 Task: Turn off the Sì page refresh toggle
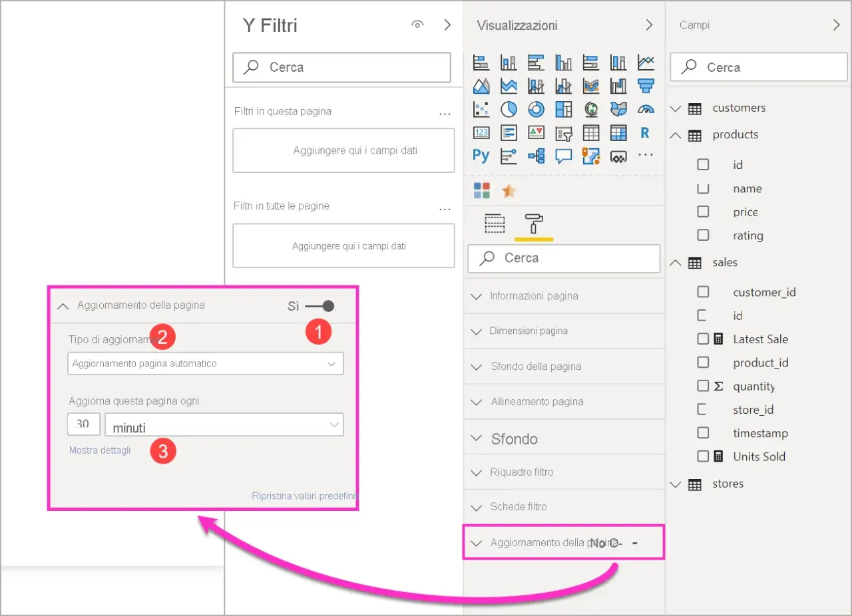point(319,306)
